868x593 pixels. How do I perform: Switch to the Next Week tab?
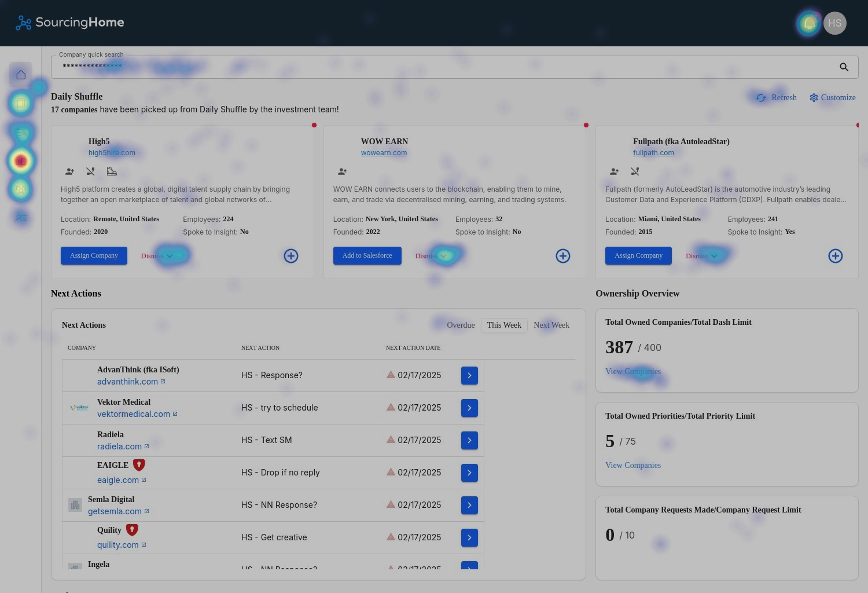click(551, 325)
